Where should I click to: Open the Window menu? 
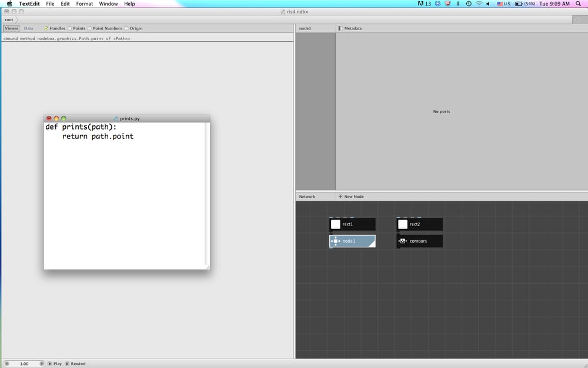tap(108, 4)
